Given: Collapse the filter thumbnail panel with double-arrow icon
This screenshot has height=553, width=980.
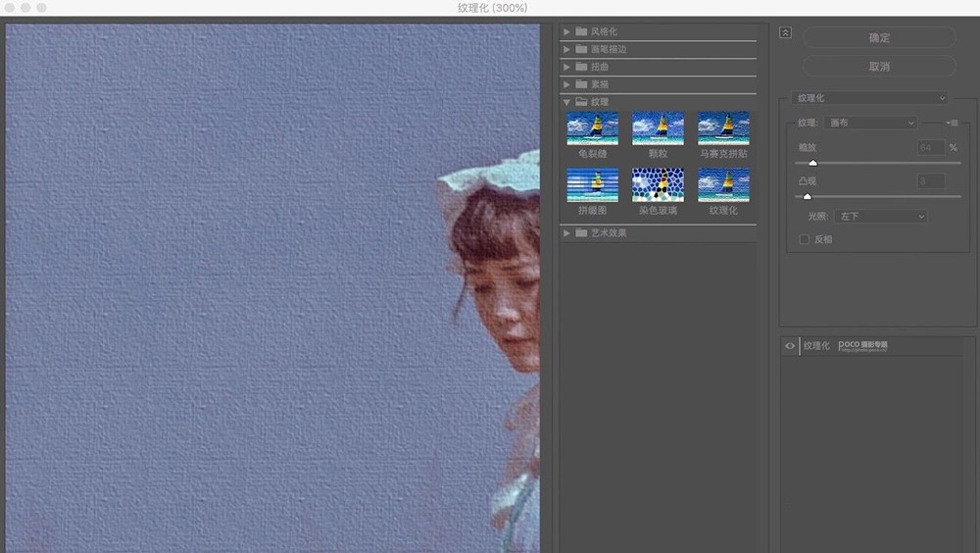Looking at the screenshot, I should coord(785,32).
